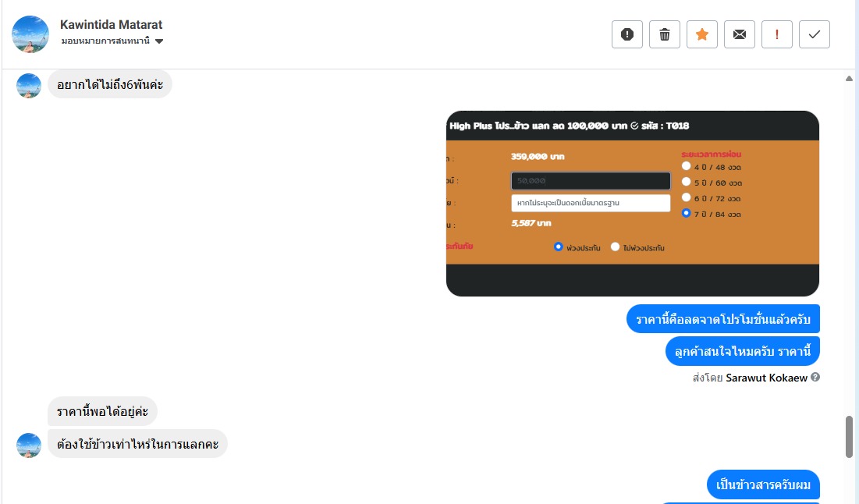The width and height of the screenshot is (859, 504).
Task: Mark conversation unread with envelope icon
Action: pyautogui.click(x=740, y=34)
